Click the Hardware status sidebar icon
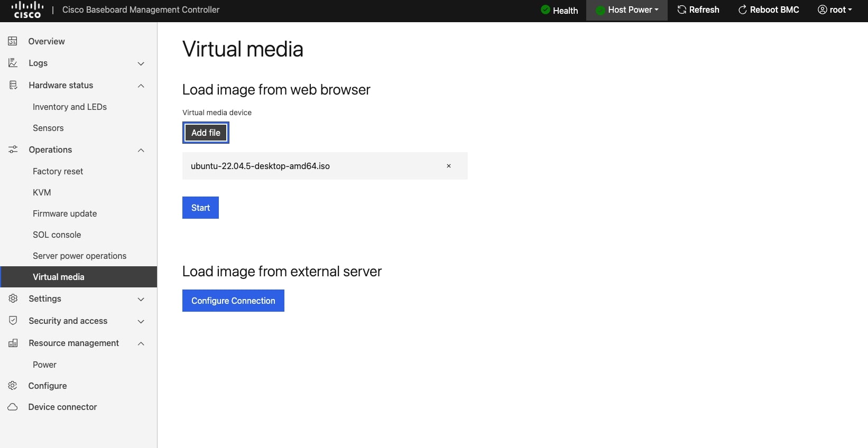This screenshot has height=448, width=868. pos(13,85)
